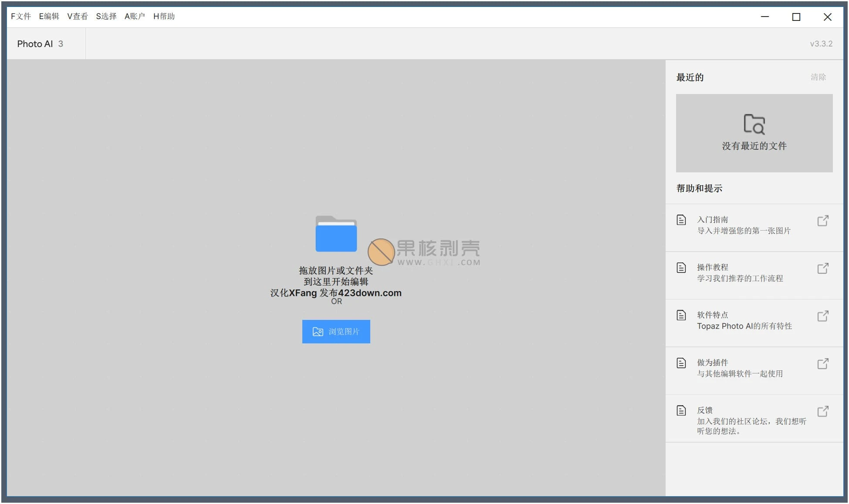This screenshot has width=849, height=504.
Task: Click Software Features external link icon
Action: tap(822, 314)
